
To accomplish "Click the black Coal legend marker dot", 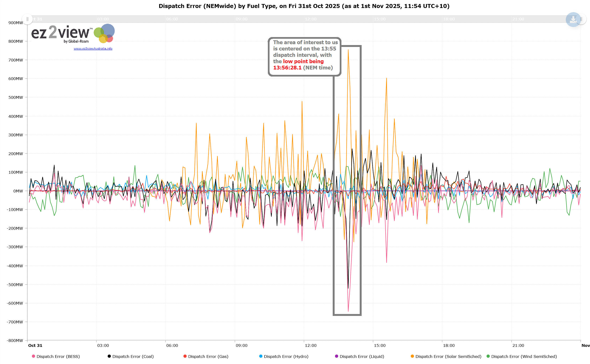I will (109, 356).
